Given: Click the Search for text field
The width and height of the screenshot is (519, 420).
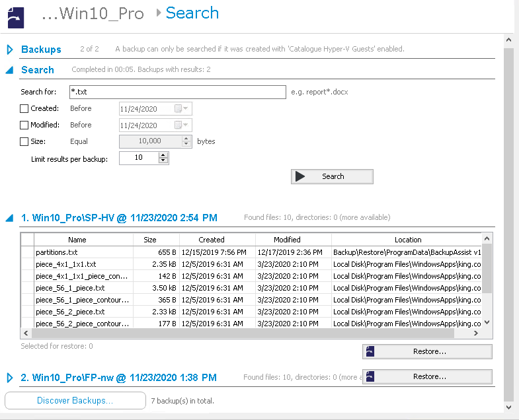Looking at the screenshot, I should (177, 92).
